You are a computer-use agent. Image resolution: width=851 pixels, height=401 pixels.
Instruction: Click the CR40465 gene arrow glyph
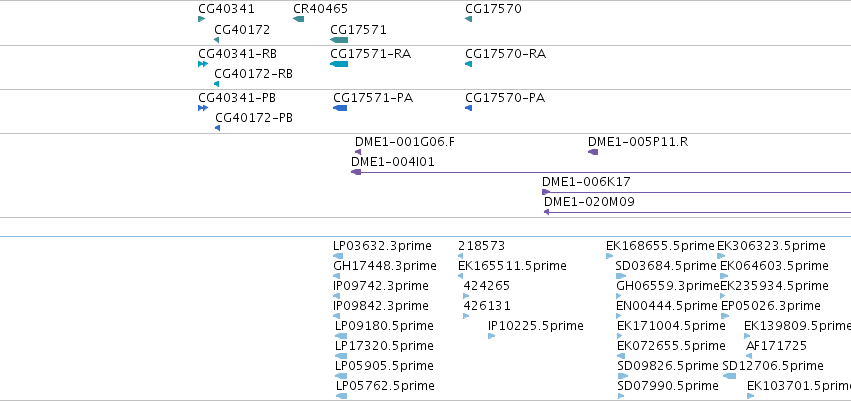tap(298, 19)
